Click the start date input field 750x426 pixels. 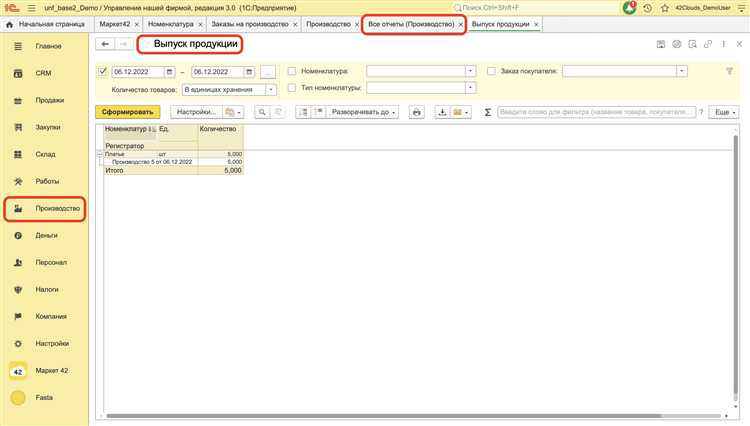tap(138, 72)
